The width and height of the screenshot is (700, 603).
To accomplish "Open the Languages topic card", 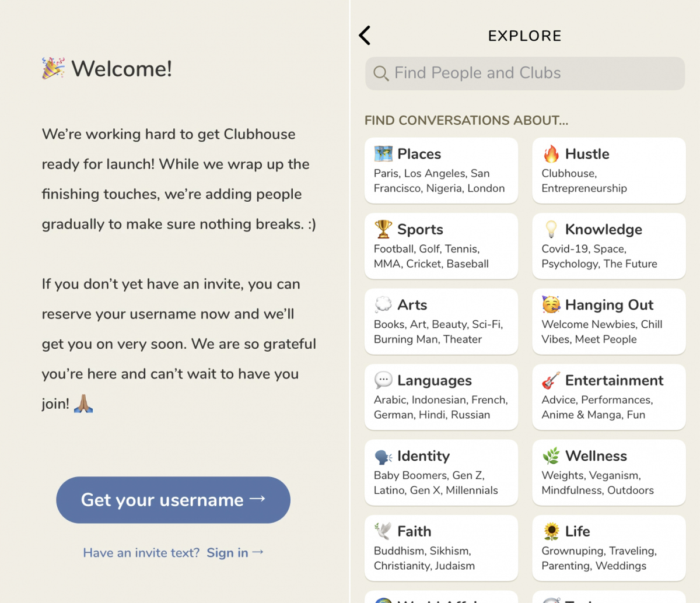I will click(x=441, y=397).
